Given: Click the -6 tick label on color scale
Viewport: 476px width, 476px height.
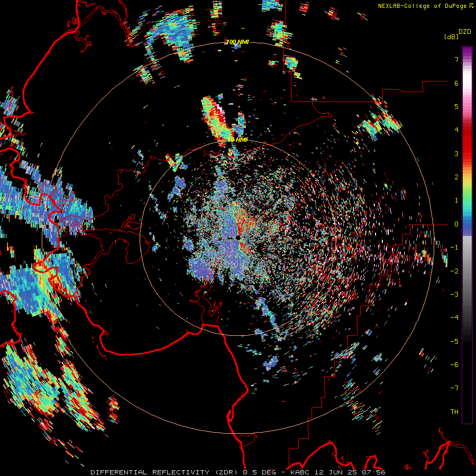Looking at the screenshot, I should [x=454, y=365].
